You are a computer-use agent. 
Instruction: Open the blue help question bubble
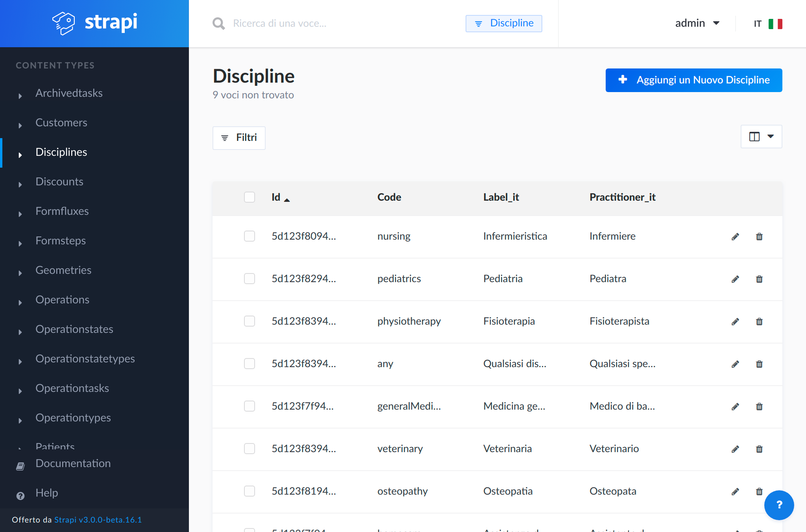[779, 505]
